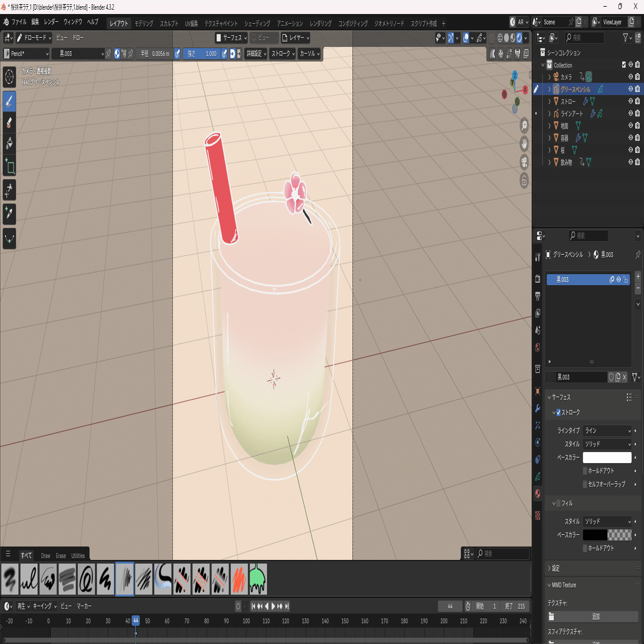Toggle Collection exclude checkbox in outliner

click(624, 65)
